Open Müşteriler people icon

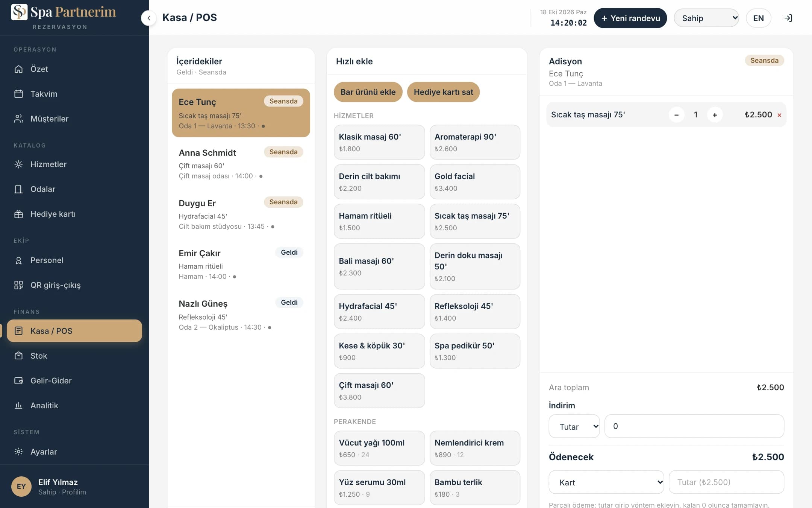[18, 119]
